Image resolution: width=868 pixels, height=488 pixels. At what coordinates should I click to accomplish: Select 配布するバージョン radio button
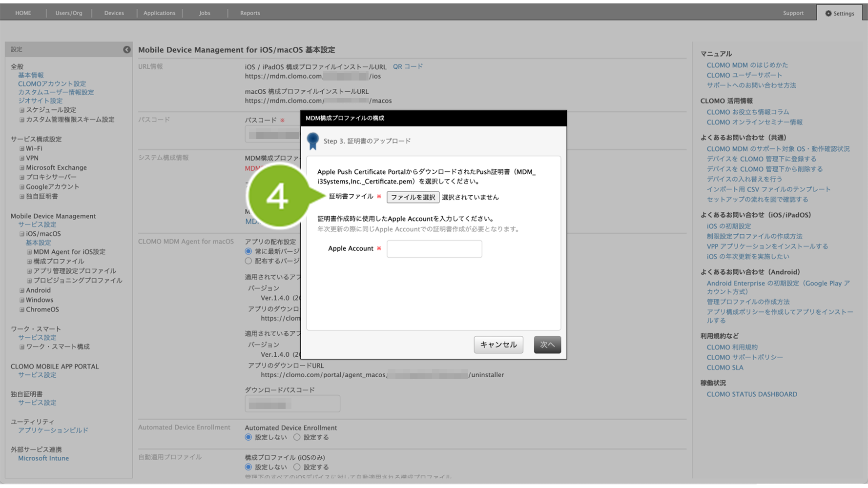click(248, 261)
